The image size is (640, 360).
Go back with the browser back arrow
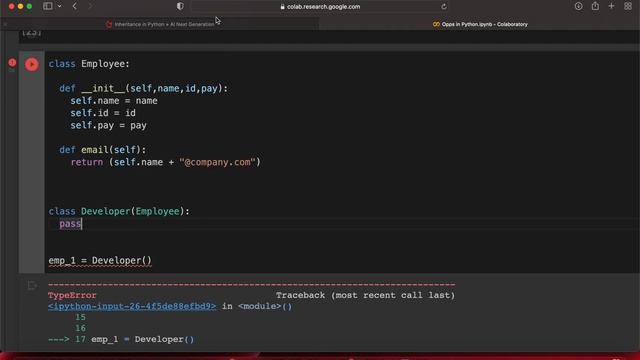pyautogui.click(x=75, y=6)
